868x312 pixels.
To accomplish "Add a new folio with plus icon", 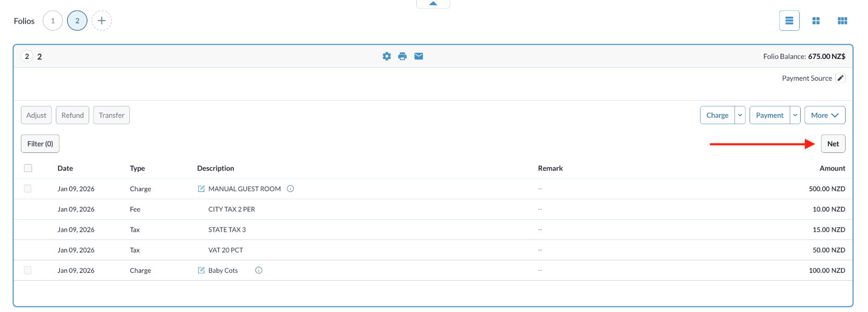I will click(x=102, y=21).
